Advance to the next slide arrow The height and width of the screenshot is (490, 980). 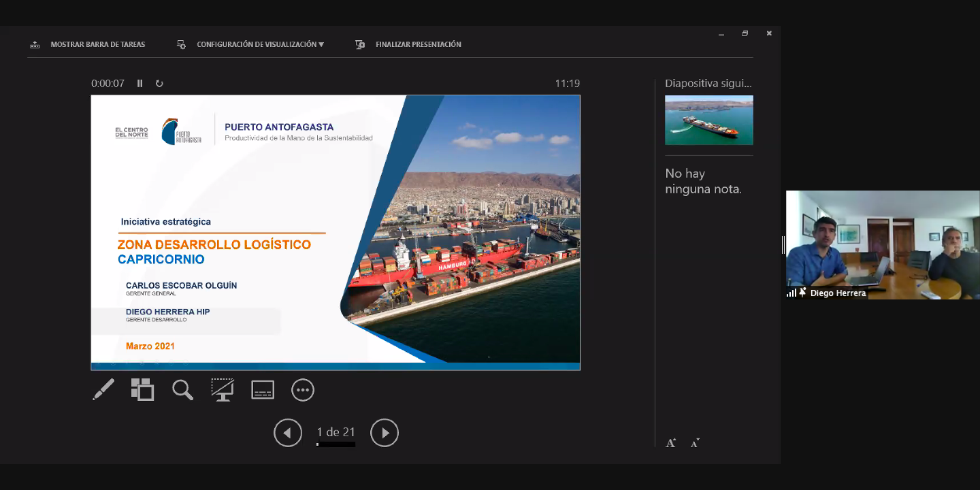click(385, 433)
